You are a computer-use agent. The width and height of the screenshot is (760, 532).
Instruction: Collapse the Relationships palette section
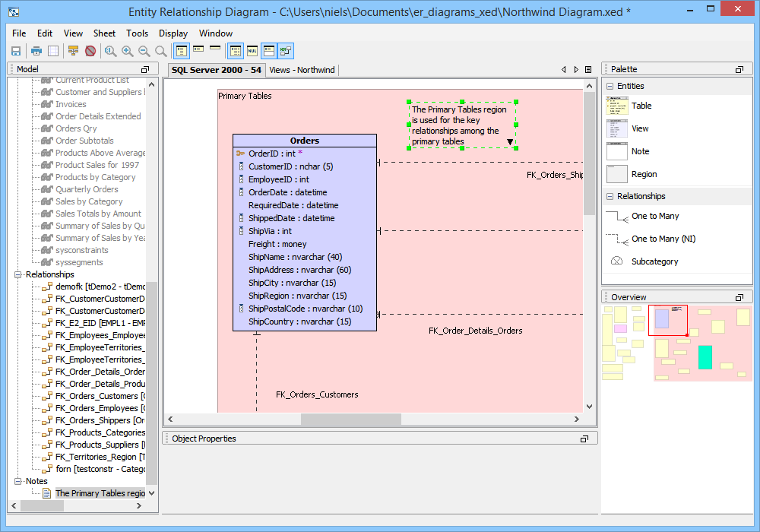(610, 197)
